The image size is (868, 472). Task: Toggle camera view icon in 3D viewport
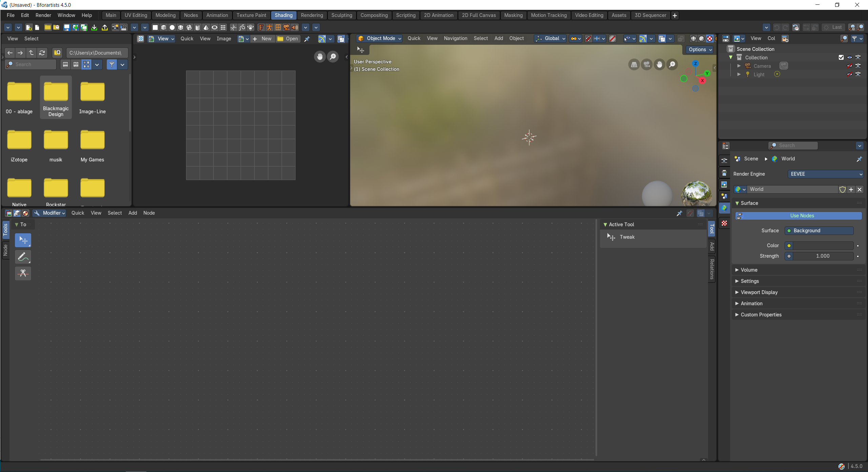pos(647,64)
